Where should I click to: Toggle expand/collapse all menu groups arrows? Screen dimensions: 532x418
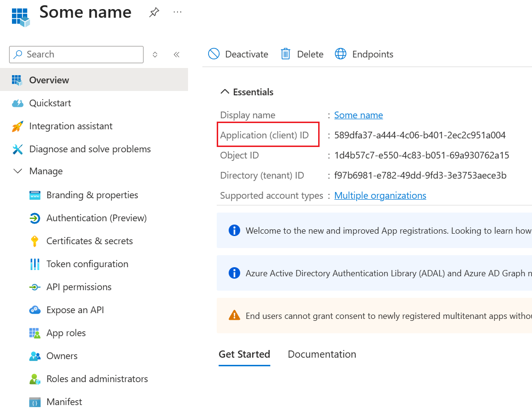155,55
